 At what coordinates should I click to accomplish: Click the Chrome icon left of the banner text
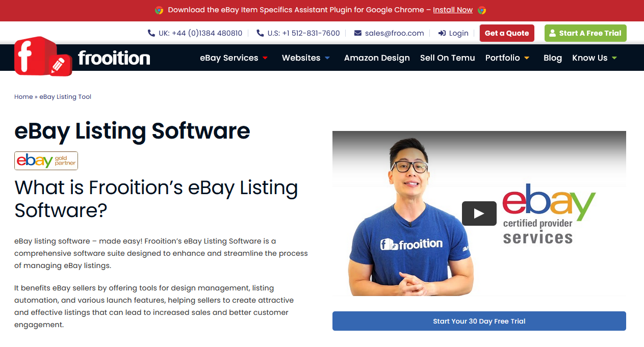(159, 10)
